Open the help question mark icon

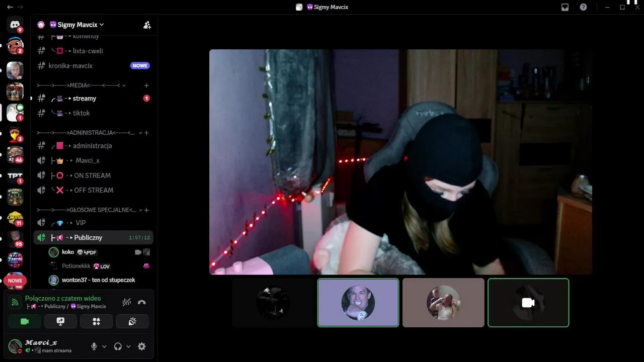point(583,7)
